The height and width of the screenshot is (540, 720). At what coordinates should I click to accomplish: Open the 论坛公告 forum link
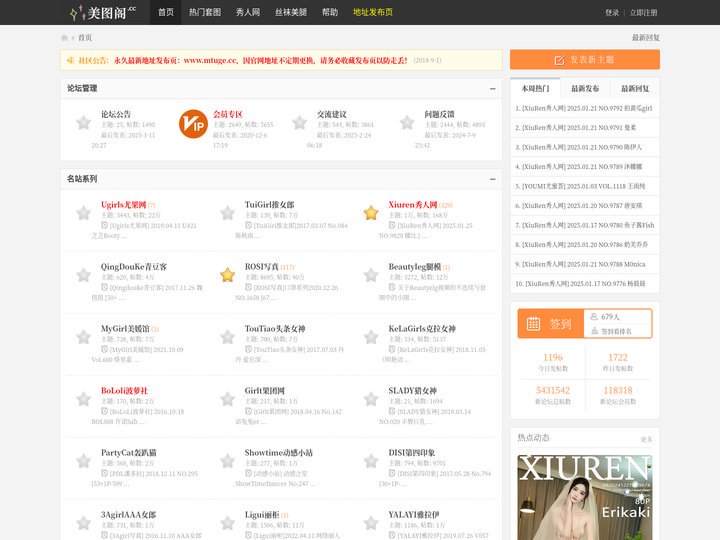coord(116,114)
